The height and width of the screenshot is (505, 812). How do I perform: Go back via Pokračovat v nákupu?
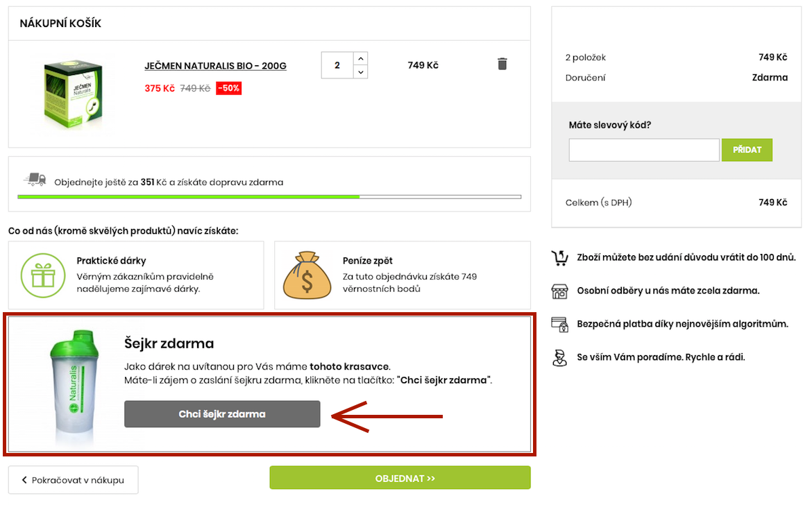point(73,480)
